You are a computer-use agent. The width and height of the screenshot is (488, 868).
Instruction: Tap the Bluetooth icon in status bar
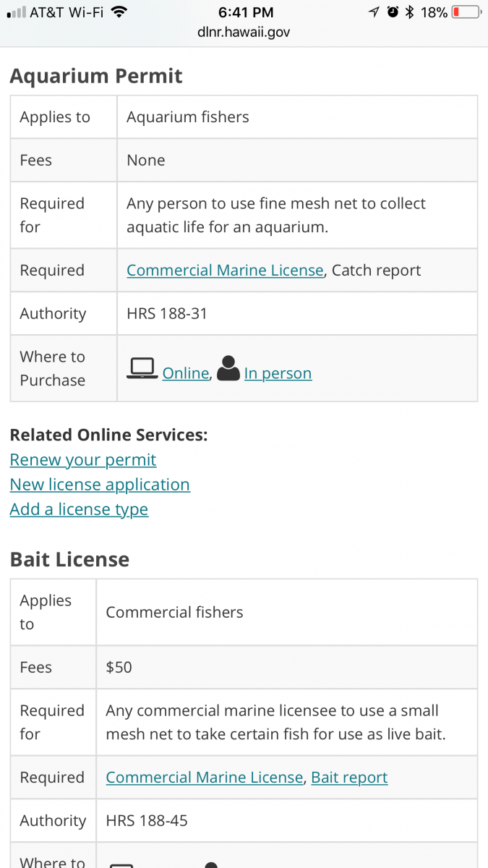(x=410, y=12)
